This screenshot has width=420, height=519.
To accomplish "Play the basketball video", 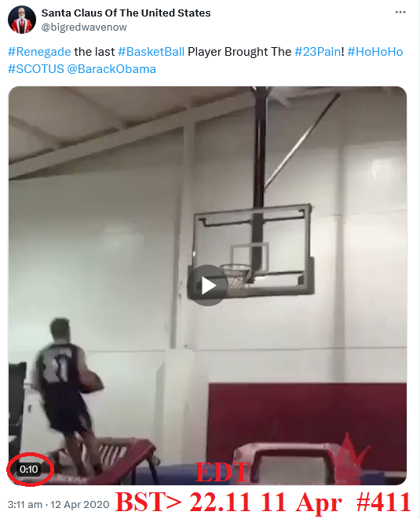I will [x=207, y=285].
